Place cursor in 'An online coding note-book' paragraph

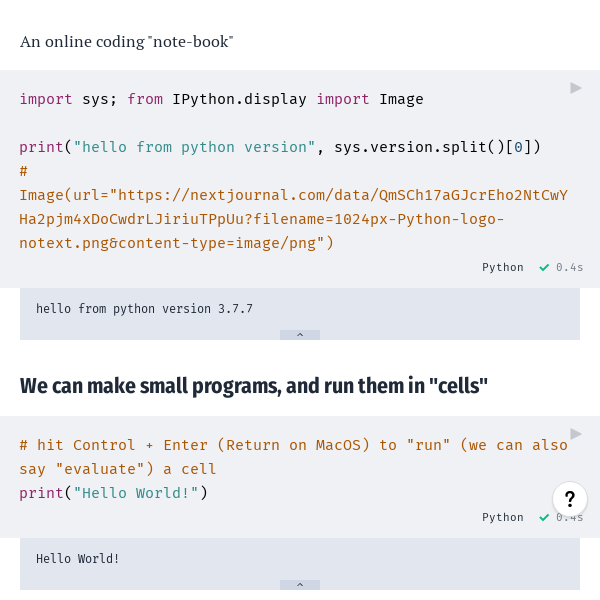[x=126, y=42]
